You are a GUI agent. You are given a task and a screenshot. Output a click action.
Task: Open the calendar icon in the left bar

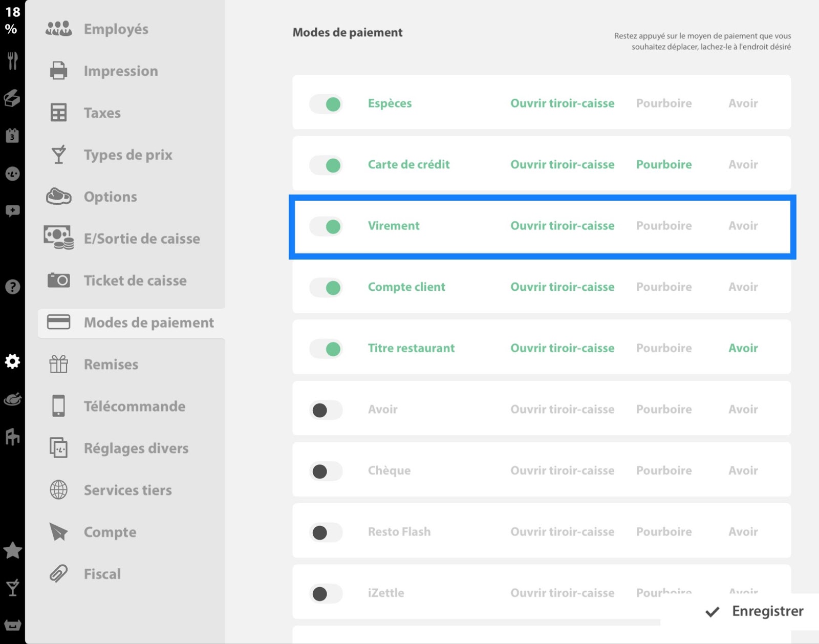click(x=12, y=135)
